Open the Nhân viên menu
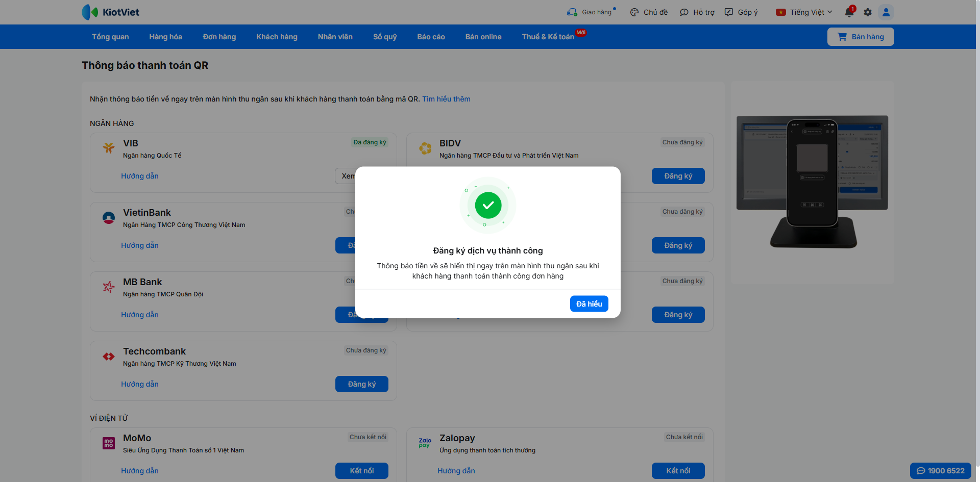980x482 pixels. point(335,37)
